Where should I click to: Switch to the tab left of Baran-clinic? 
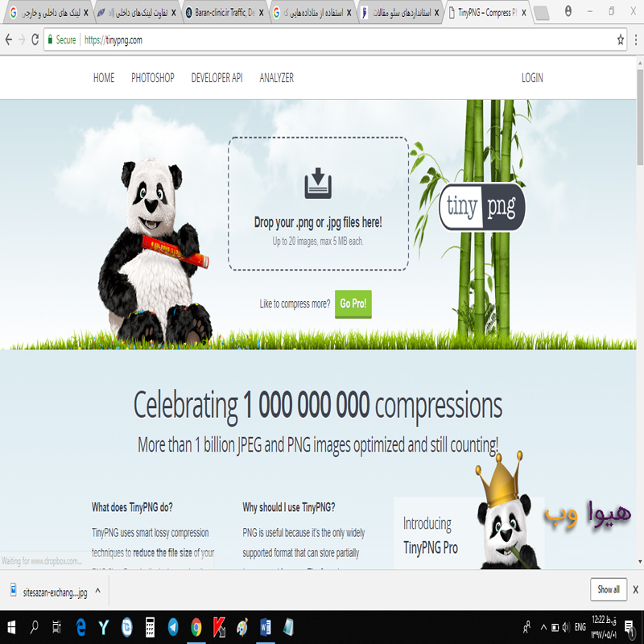tap(136, 13)
